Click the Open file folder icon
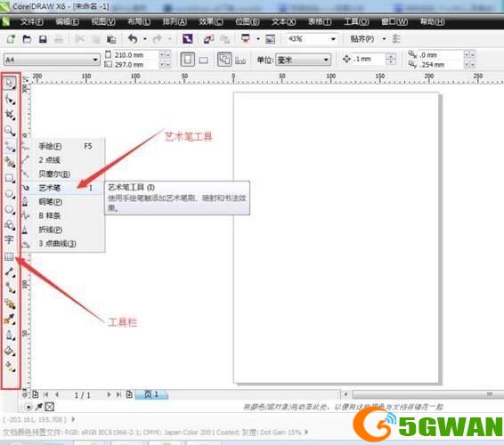Screen dimensions: 504x445 click(x=27, y=39)
